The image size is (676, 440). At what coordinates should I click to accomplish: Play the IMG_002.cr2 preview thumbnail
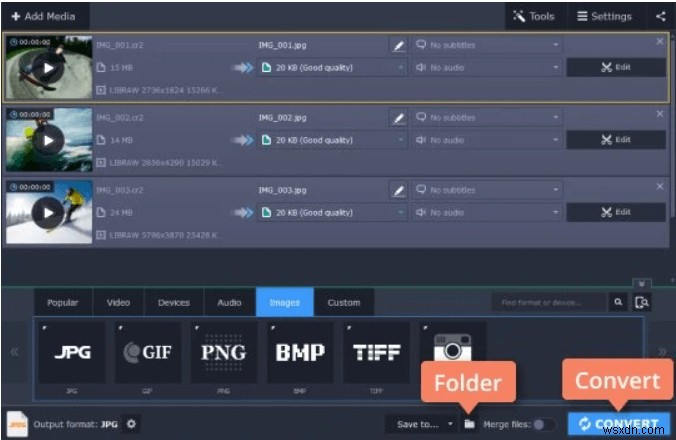click(48, 140)
